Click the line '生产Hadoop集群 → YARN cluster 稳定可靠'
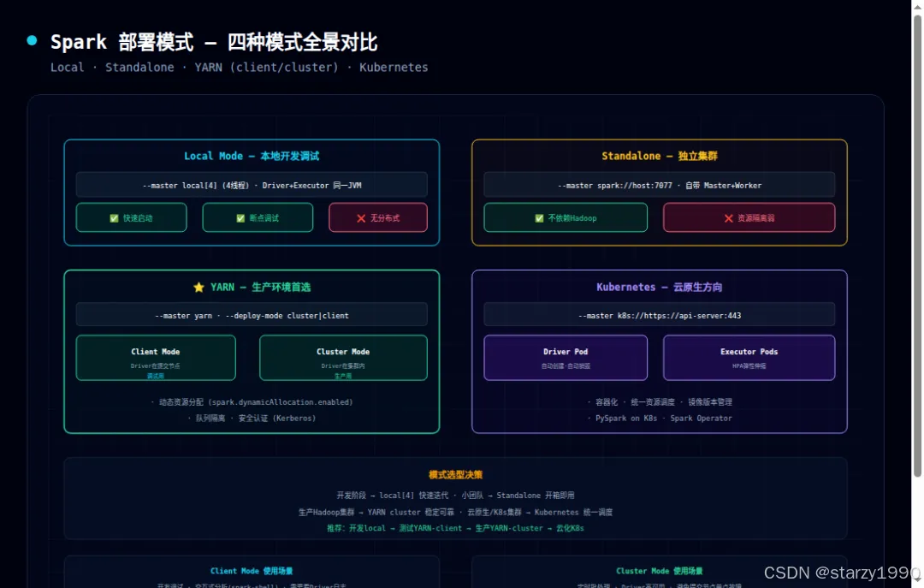Image resolution: width=924 pixels, height=588 pixels. coord(376,512)
